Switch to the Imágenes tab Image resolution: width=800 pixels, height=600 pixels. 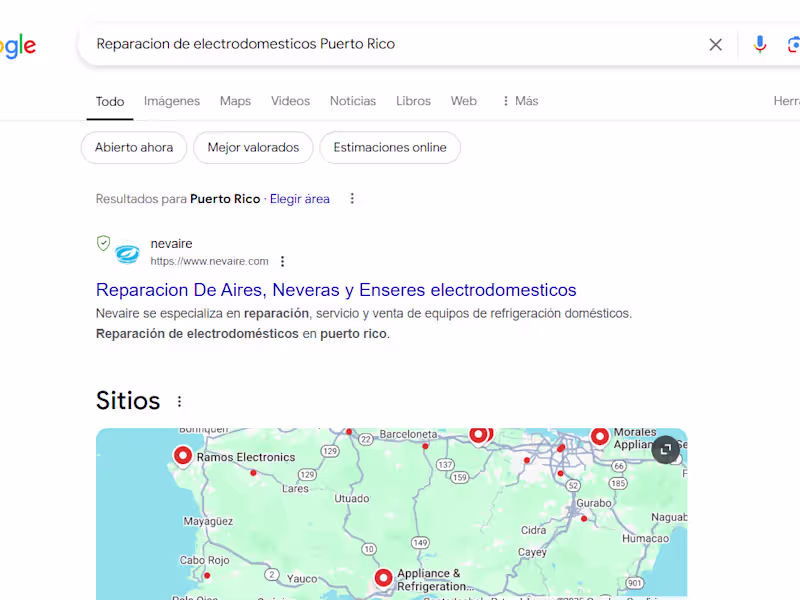click(171, 101)
